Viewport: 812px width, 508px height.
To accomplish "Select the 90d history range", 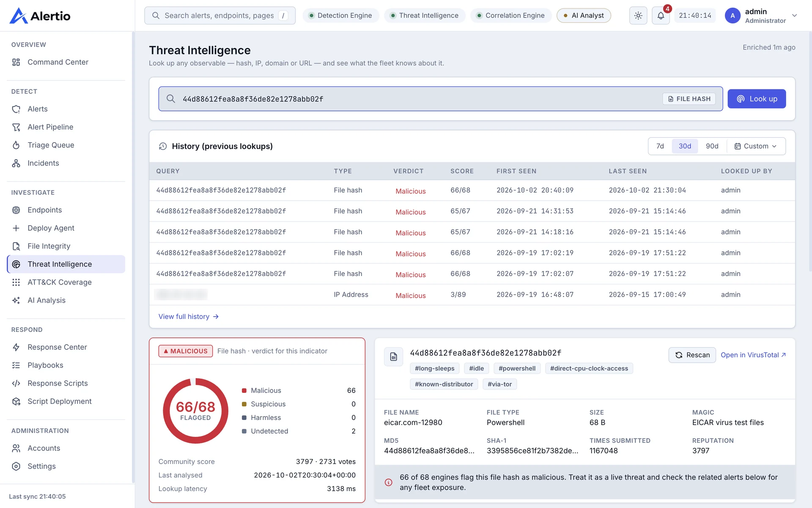I will [x=712, y=146].
